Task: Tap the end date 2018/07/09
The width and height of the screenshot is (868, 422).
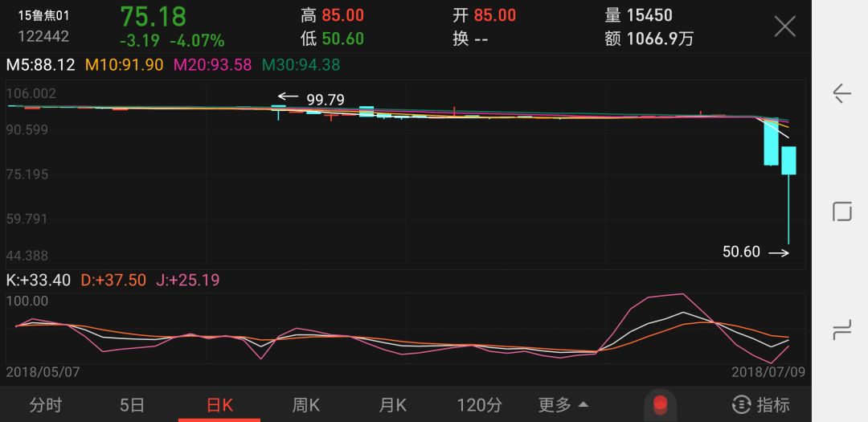Action: coord(768,371)
